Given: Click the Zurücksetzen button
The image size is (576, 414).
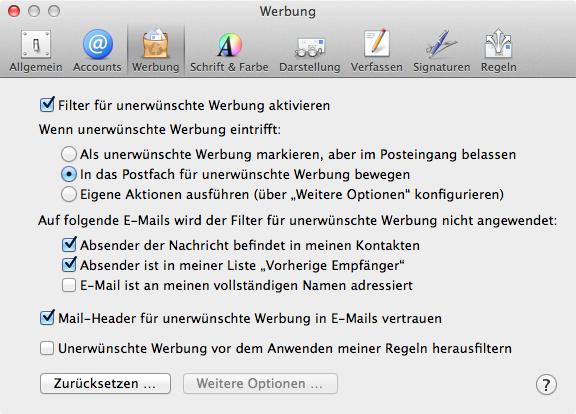Looking at the screenshot, I should click(105, 384).
